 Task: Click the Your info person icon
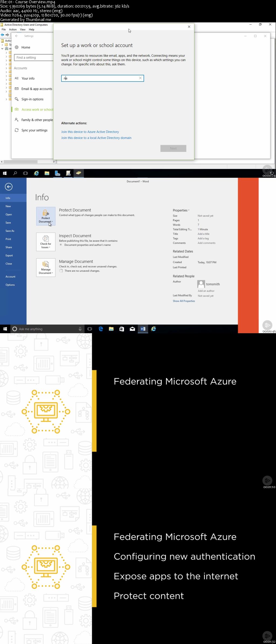[16, 78]
